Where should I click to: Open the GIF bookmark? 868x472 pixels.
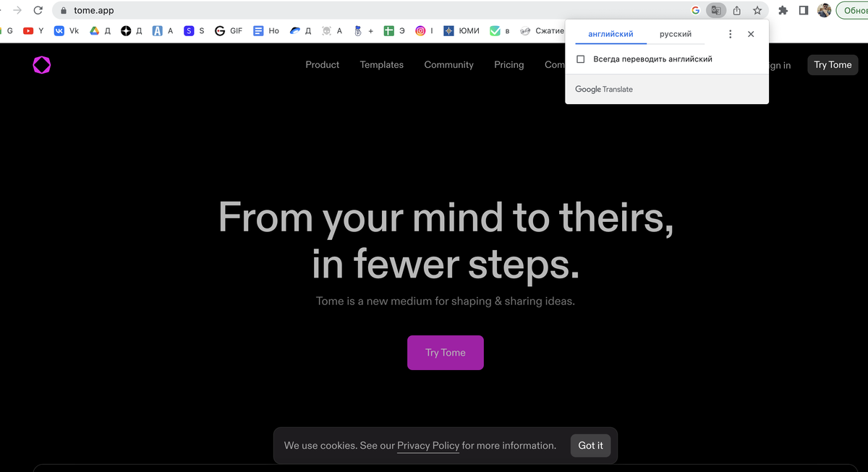click(x=229, y=31)
